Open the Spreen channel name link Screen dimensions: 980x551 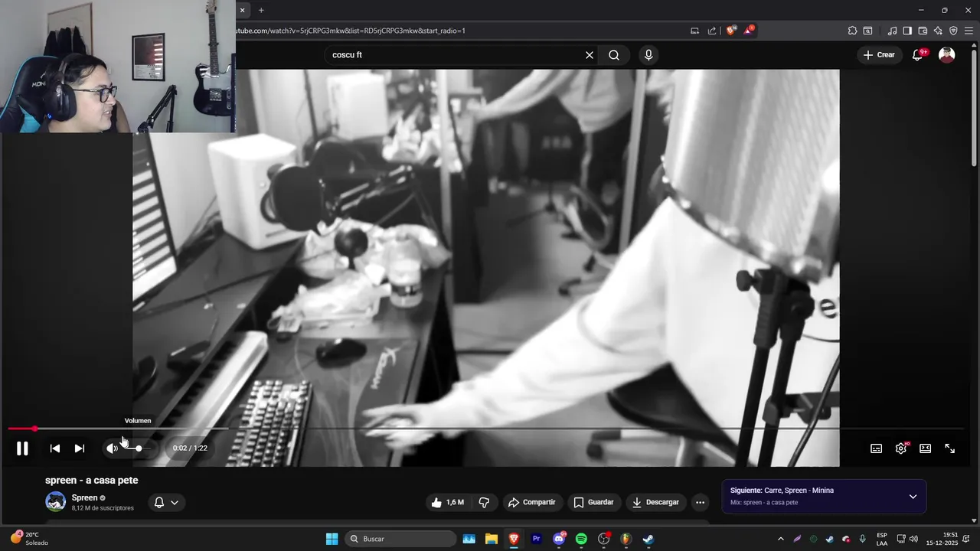[x=84, y=497]
